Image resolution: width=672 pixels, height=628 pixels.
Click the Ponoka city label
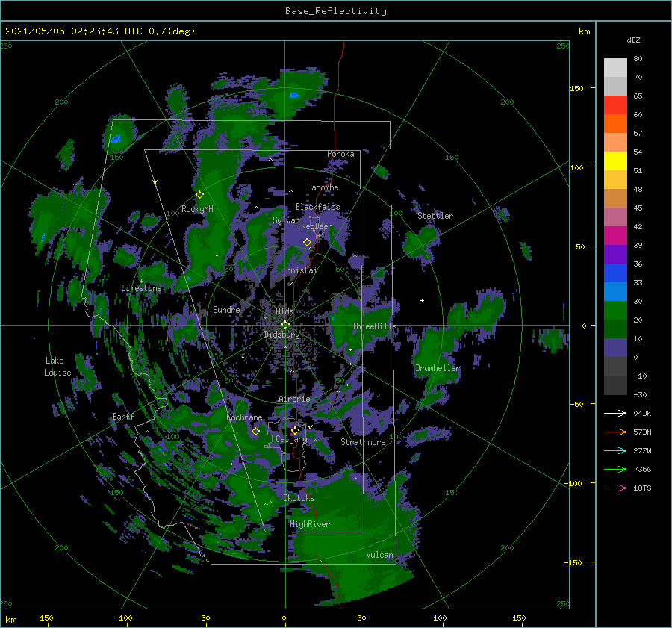click(340, 154)
